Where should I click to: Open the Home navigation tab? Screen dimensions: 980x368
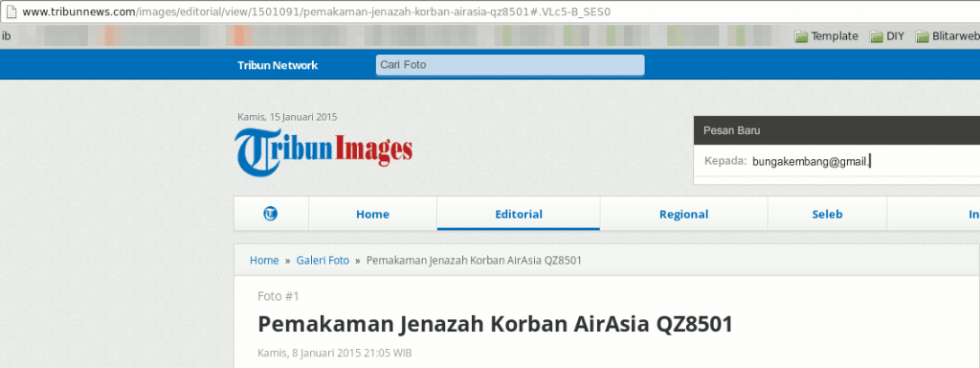point(372,214)
